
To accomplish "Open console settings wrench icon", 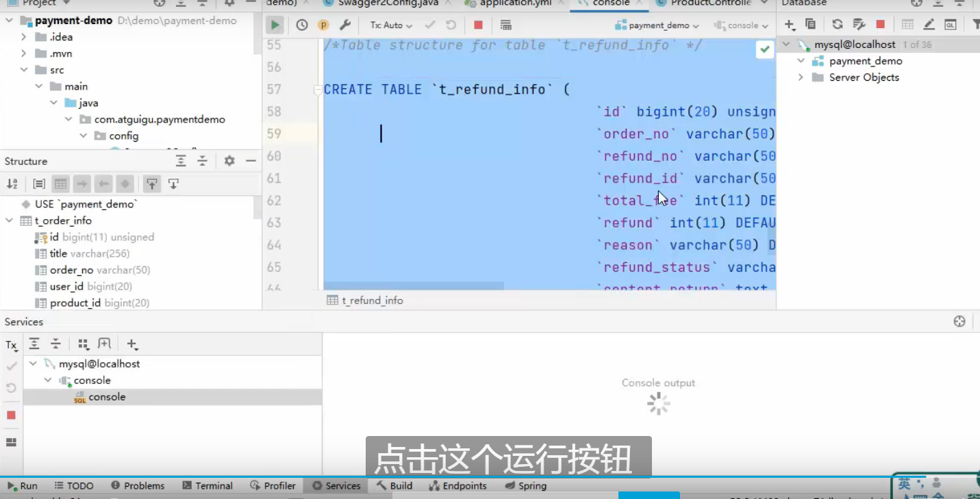I will pos(345,25).
